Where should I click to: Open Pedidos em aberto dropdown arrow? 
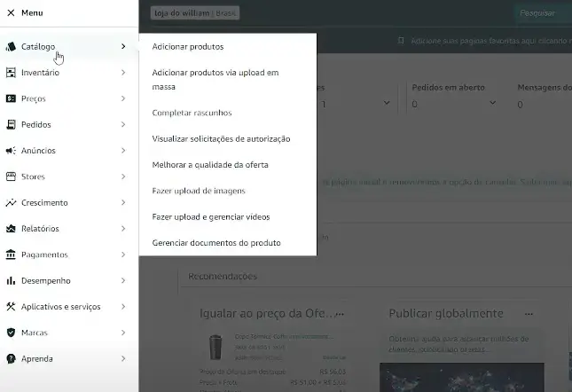(x=492, y=103)
